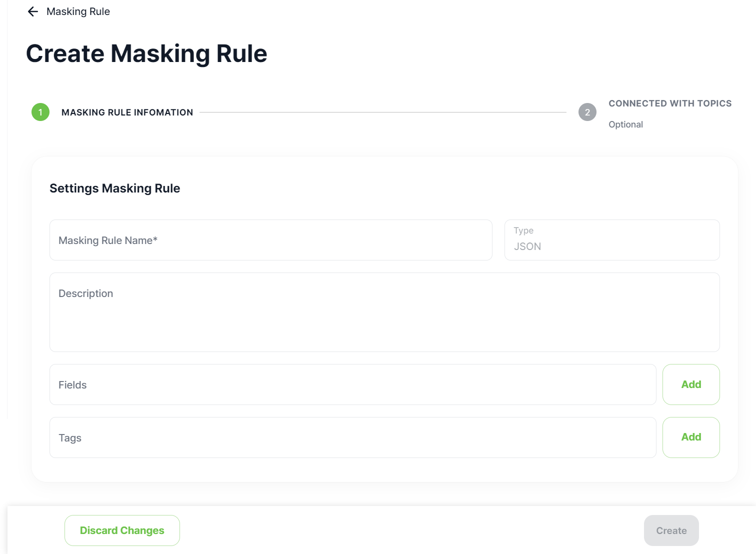This screenshot has height=554, width=756.
Task: Switch to the Connected With Topics step
Action: [x=670, y=103]
